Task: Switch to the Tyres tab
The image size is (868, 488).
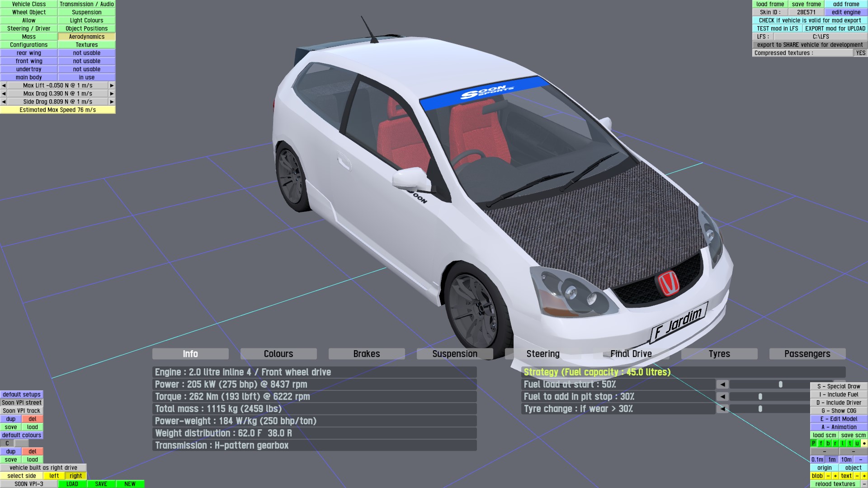Action: click(719, 354)
